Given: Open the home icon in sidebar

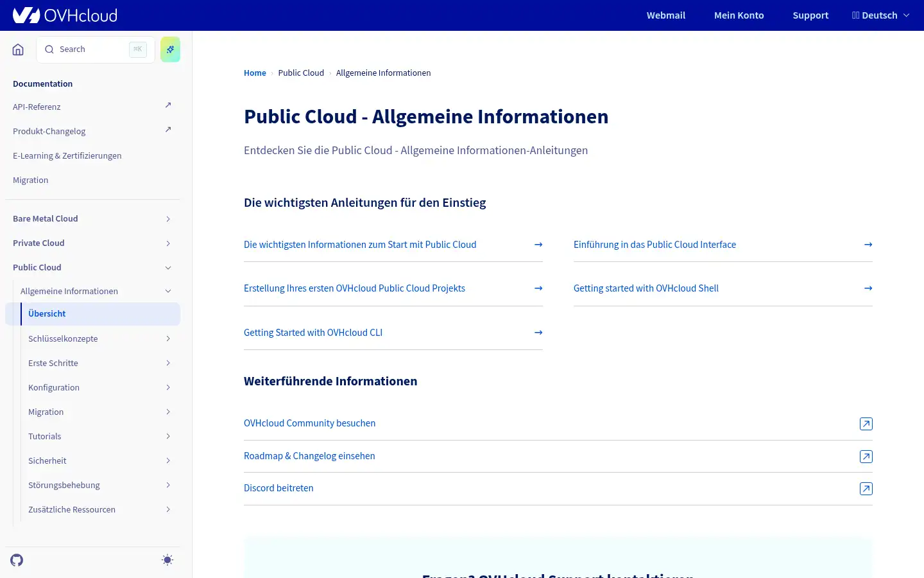Looking at the screenshot, I should click(x=18, y=49).
